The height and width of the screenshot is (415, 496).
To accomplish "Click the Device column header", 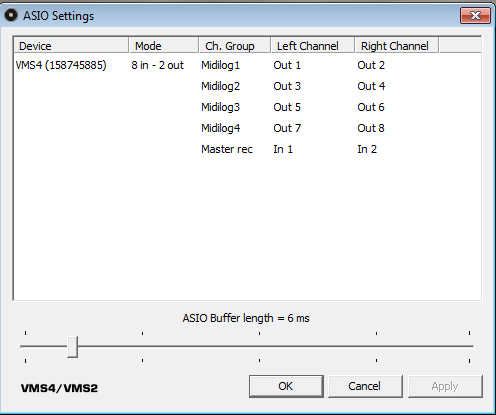I will [71, 46].
